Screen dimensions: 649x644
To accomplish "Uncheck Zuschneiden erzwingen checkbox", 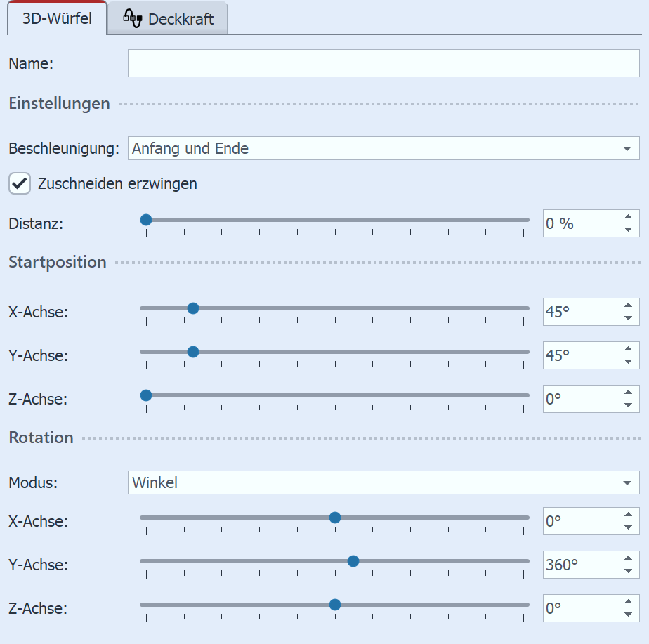I will pyautogui.click(x=20, y=184).
